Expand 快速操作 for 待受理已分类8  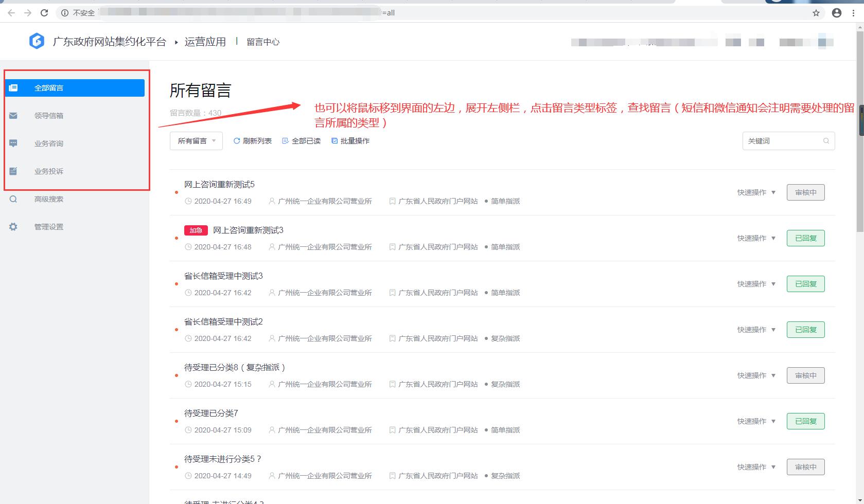(756, 375)
